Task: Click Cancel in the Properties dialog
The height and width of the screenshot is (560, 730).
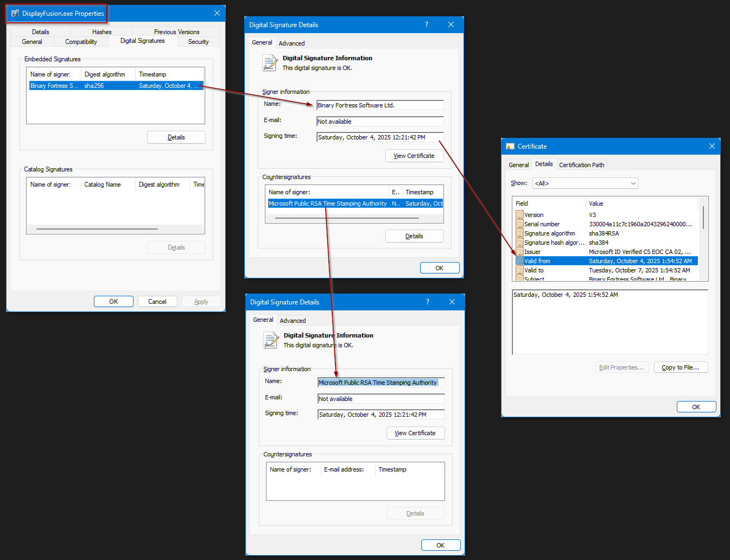Action: 157,302
